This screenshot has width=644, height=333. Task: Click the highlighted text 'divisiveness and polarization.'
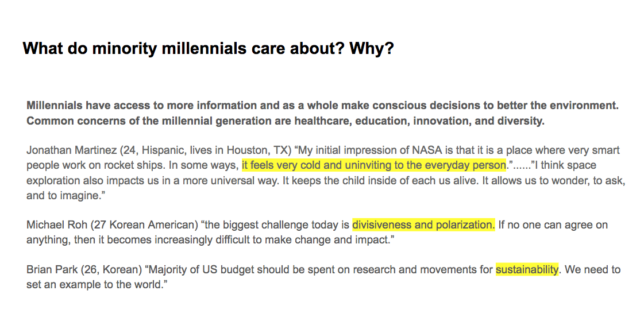(423, 225)
